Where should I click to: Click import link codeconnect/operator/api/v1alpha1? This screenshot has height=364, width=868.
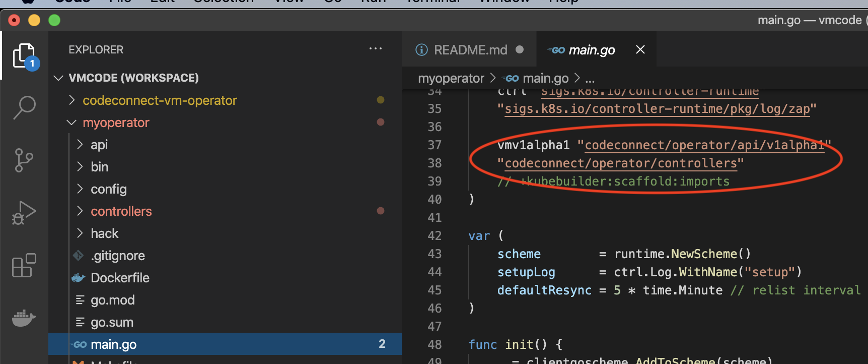705,145
